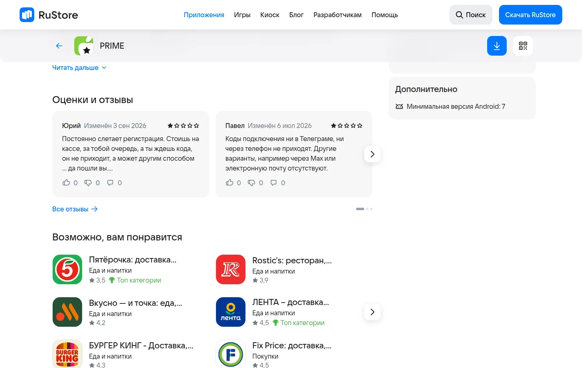Open the ЛЕНТА – доставка title
Viewport: 588px width, 368px height.
(x=291, y=302)
